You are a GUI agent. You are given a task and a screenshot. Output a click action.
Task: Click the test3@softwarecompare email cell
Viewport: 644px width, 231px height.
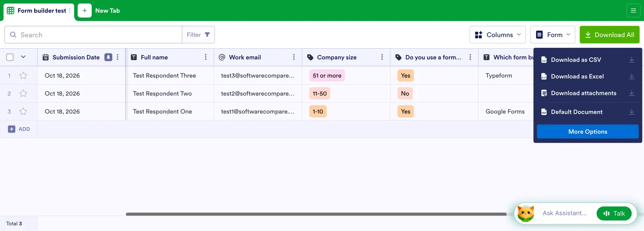coord(258,76)
